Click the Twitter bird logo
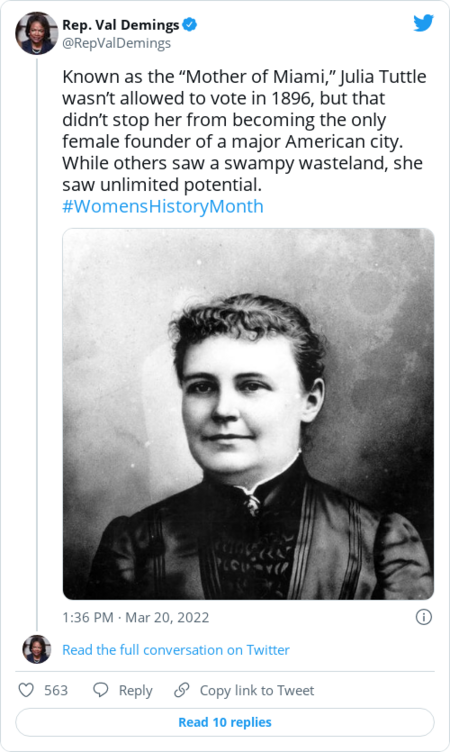450x752 pixels. 424,23
